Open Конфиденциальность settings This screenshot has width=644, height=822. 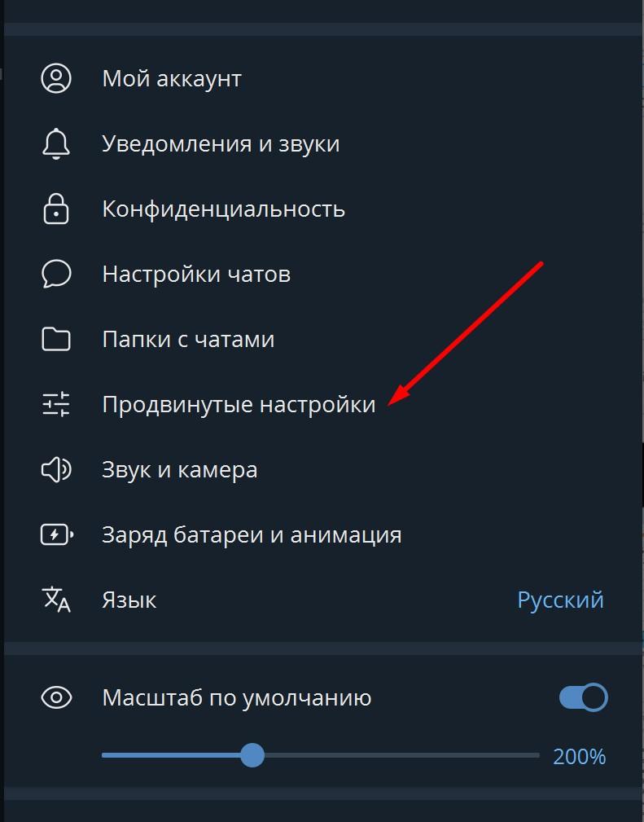(x=322, y=209)
